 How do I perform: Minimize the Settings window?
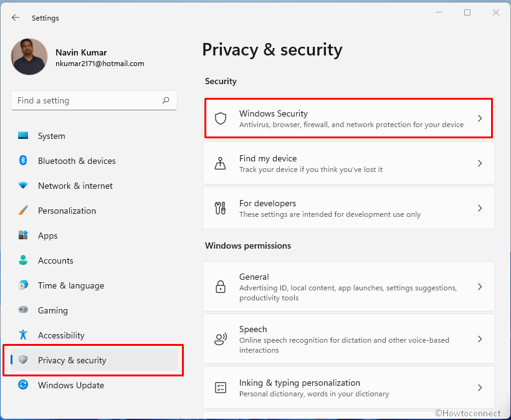pos(439,12)
